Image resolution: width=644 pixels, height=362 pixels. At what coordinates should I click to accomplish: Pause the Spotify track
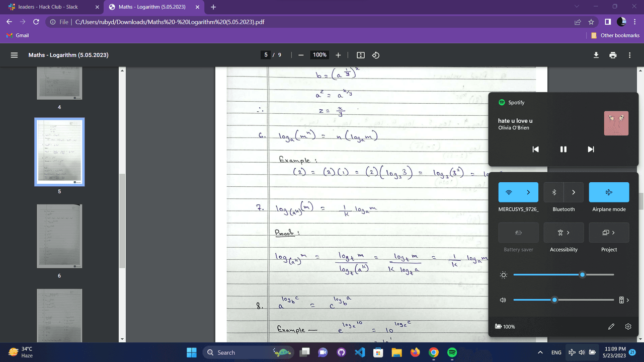coord(563,149)
